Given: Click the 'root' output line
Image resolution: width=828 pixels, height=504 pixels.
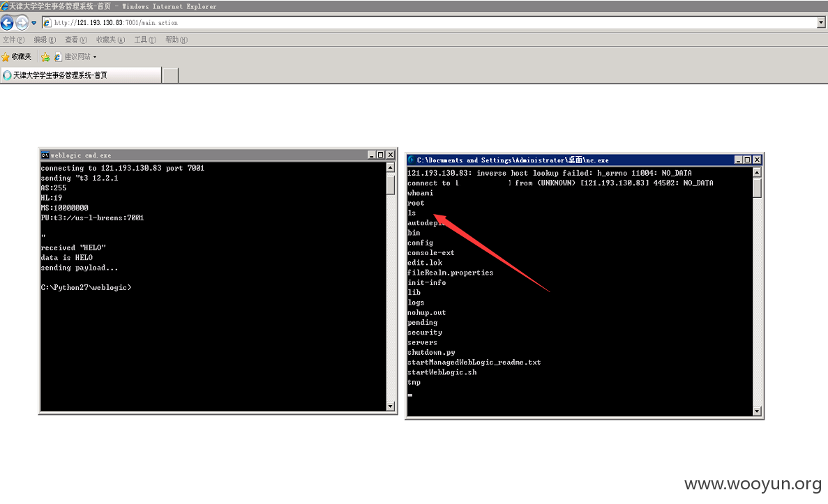Looking at the screenshot, I should 416,203.
